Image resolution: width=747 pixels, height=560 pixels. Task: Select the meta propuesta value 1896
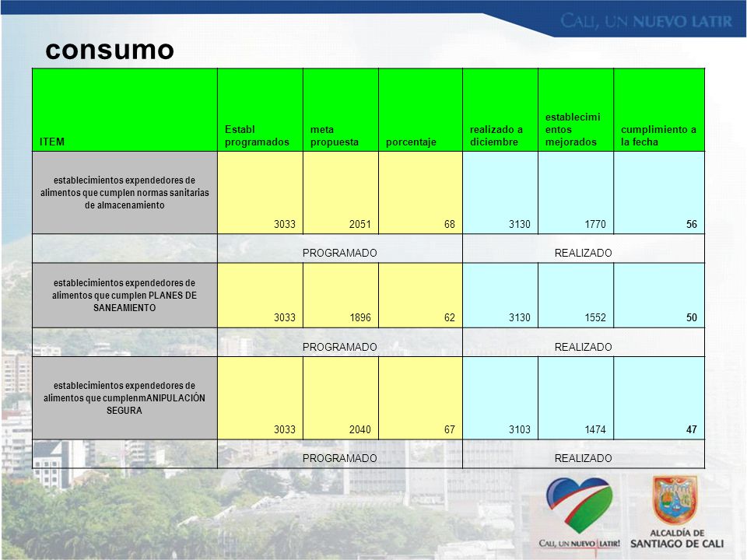coord(359,317)
